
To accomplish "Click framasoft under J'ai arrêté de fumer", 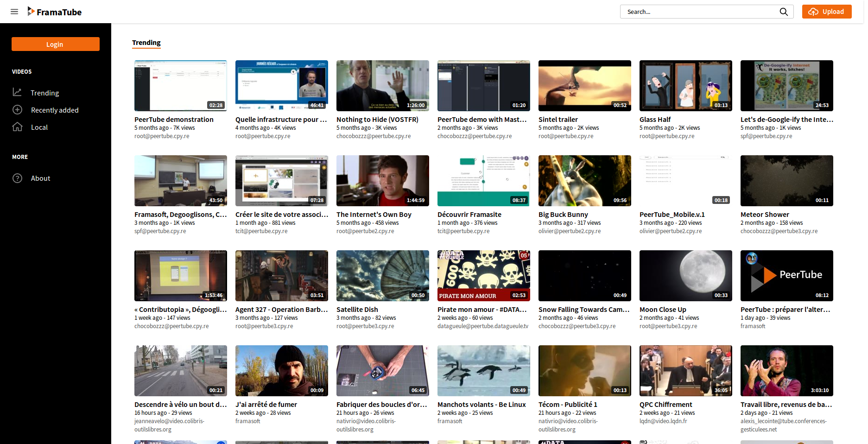I will [x=248, y=421].
